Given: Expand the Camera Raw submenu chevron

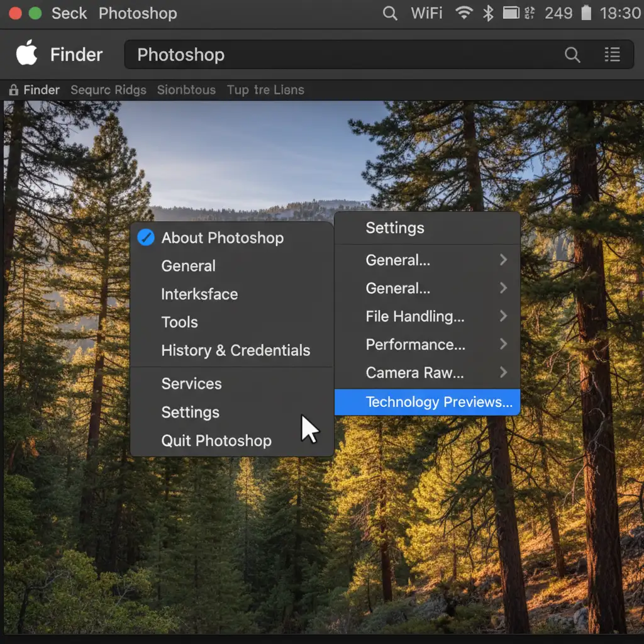Looking at the screenshot, I should click(503, 373).
